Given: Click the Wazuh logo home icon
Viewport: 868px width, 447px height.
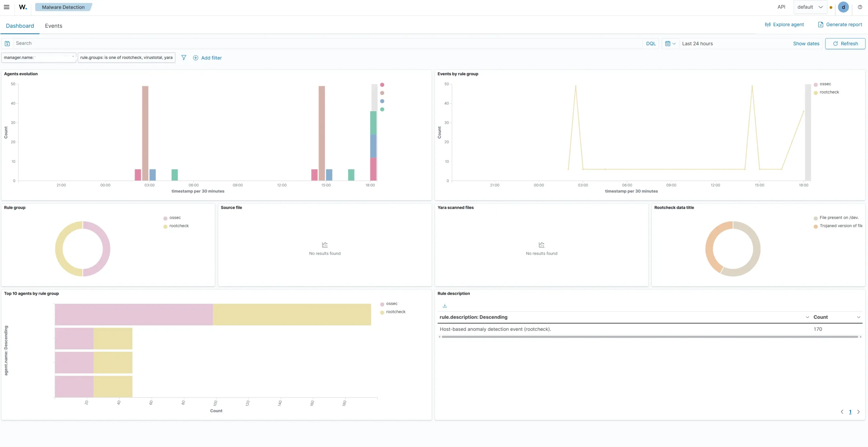Looking at the screenshot, I should (x=23, y=7).
